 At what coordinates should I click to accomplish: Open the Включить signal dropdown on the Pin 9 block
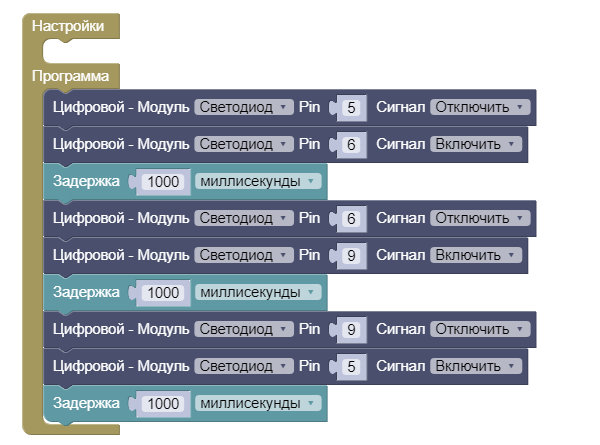tap(474, 255)
